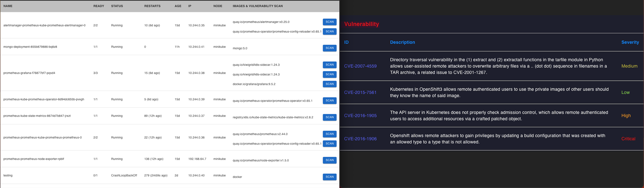The image size is (644, 188).
Task: Click the 3/3 ready value for grafana
Action: [96, 73]
